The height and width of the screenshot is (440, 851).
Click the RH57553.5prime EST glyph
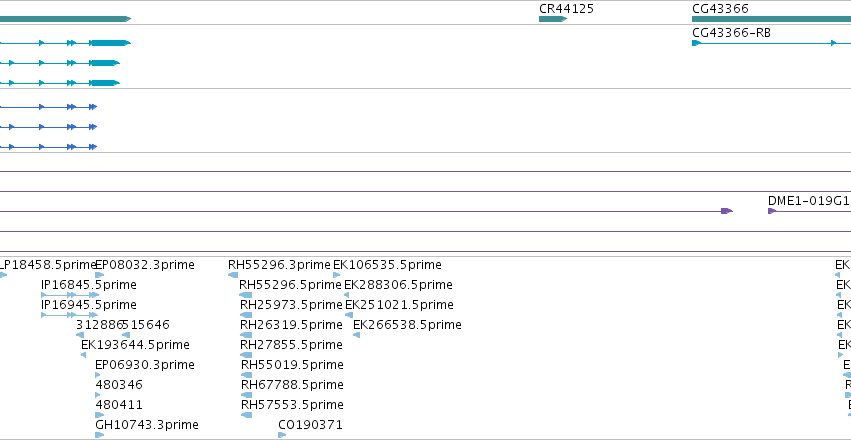tap(246, 415)
